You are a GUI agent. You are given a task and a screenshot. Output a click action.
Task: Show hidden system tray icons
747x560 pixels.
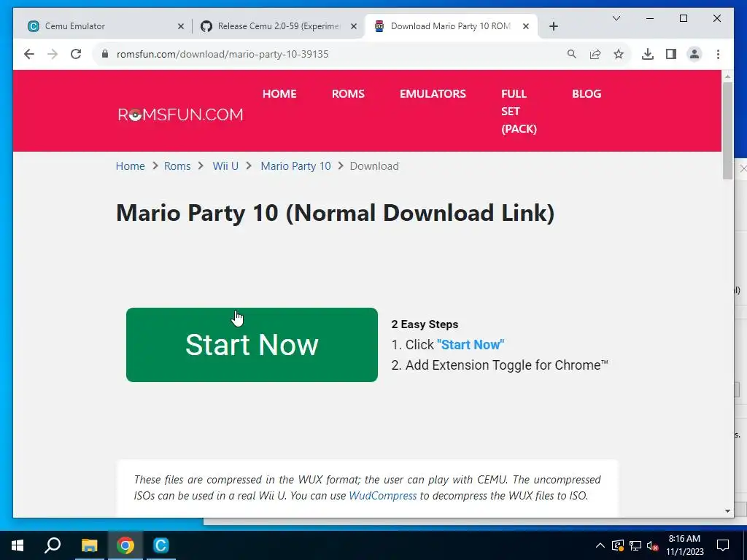point(600,545)
